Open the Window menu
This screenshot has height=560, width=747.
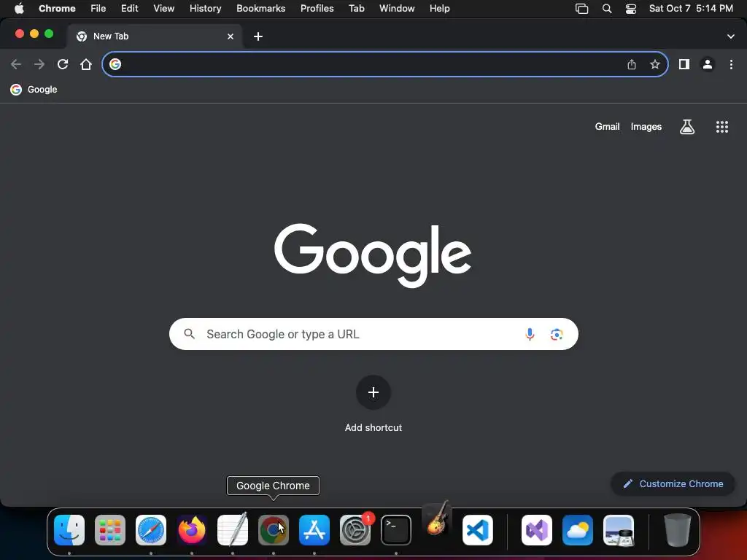[x=397, y=9]
